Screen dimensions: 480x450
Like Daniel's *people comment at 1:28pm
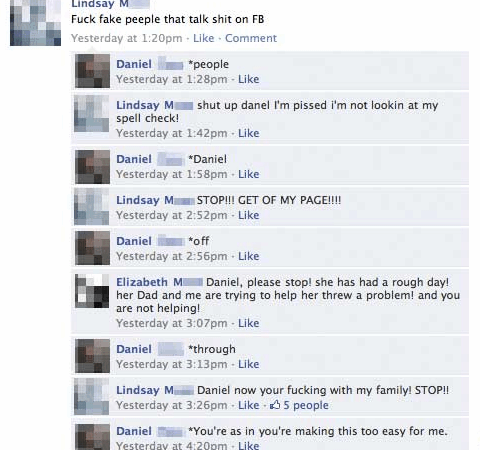click(x=249, y=79)
